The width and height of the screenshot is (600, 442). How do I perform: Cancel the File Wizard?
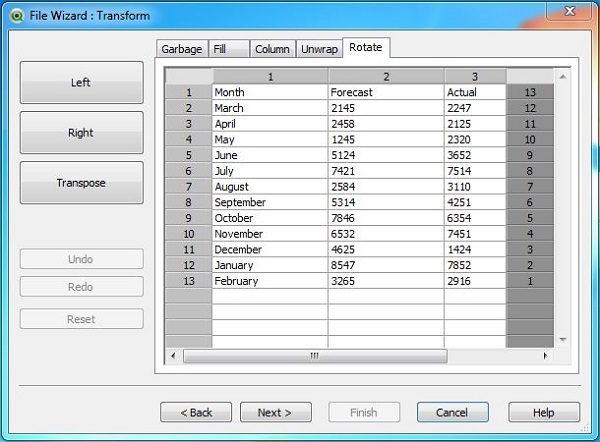coord(452,412)
